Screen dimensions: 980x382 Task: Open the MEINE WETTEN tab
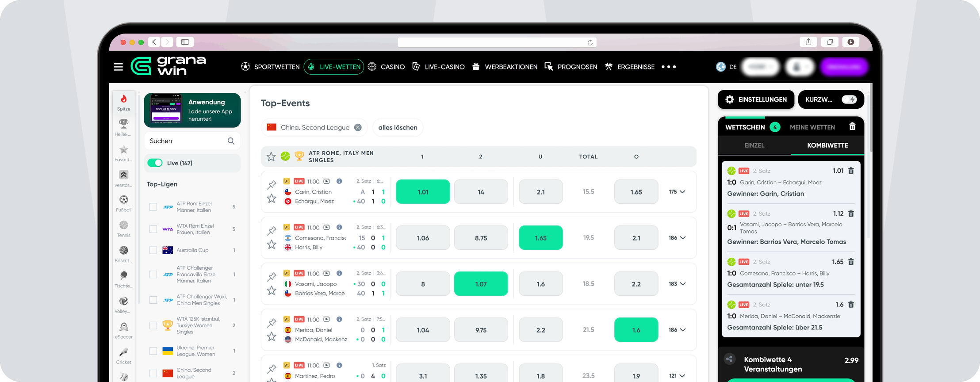[x=812, y=127]
